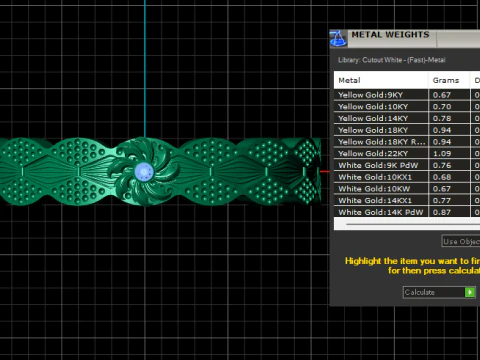This screenshot has height=360, width=480.
Task: Click the Metal column header
Action: tap(381, 80)
